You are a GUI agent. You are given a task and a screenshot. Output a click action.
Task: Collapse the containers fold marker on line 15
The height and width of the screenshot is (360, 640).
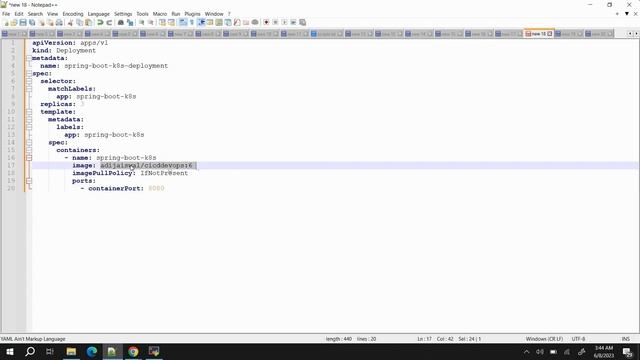[x=29, y=150]
